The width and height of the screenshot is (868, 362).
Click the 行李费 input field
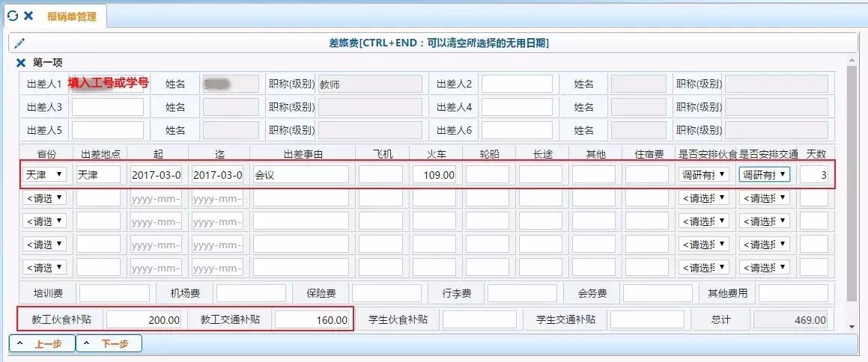[x=523, y=293]
